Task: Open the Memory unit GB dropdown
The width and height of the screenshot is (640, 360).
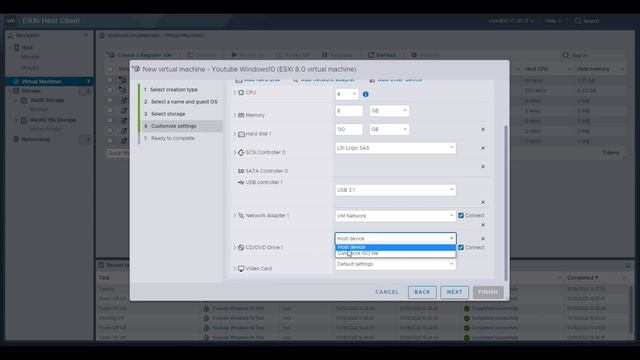Action: point(389,111)
